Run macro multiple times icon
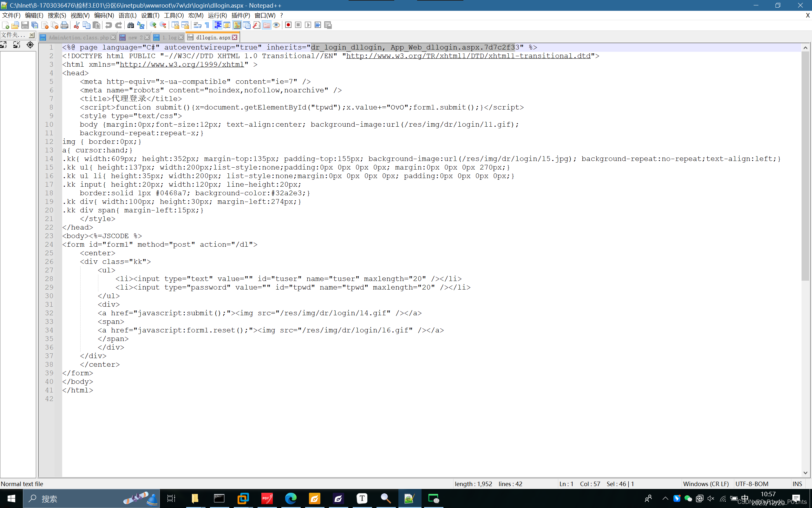 (318, 25)
